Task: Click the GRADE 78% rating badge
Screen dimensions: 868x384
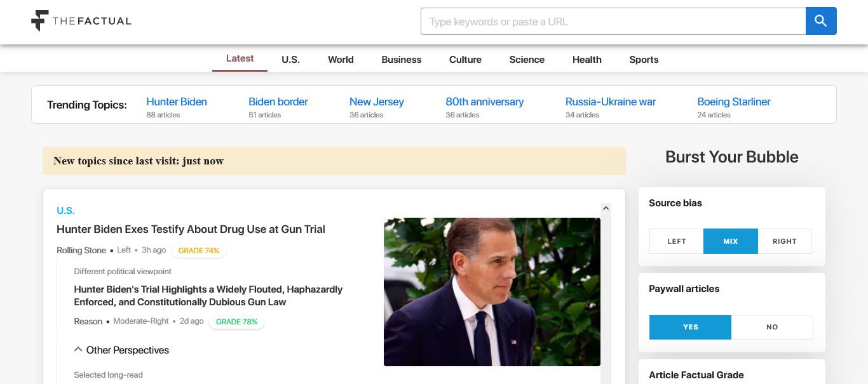Action: click(x=236, y=322)
